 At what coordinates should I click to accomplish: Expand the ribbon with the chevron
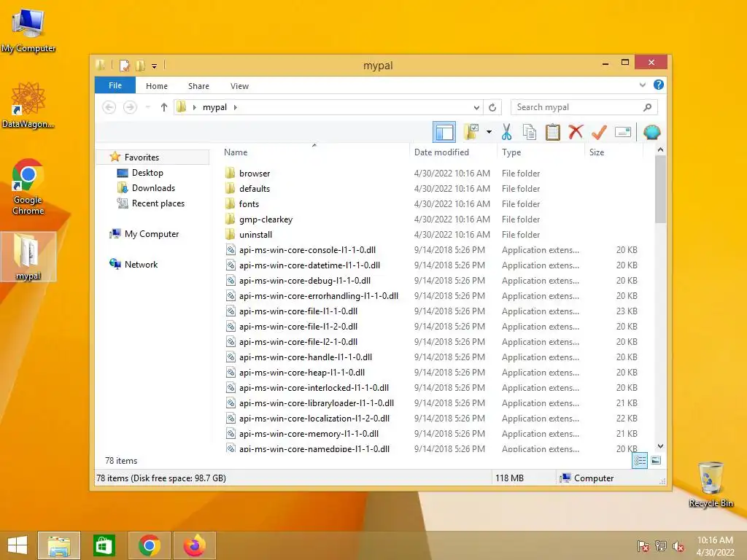[642, 85]
